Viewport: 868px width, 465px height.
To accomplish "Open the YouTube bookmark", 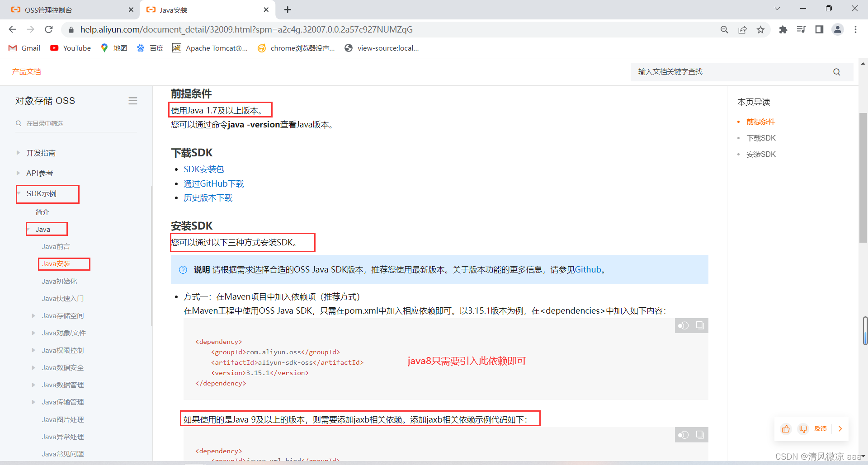I will pos(71,48).
